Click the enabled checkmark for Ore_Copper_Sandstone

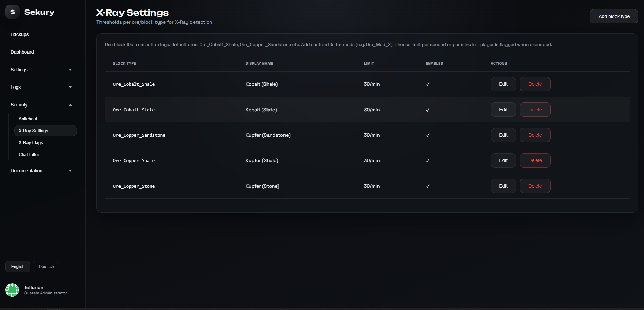pyautogui.click(x=428, y=135)
